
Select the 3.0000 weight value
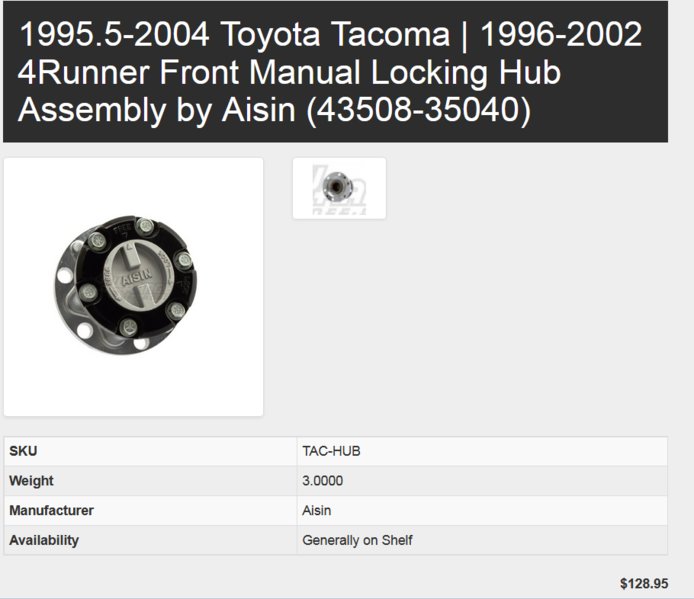[323, 481]
